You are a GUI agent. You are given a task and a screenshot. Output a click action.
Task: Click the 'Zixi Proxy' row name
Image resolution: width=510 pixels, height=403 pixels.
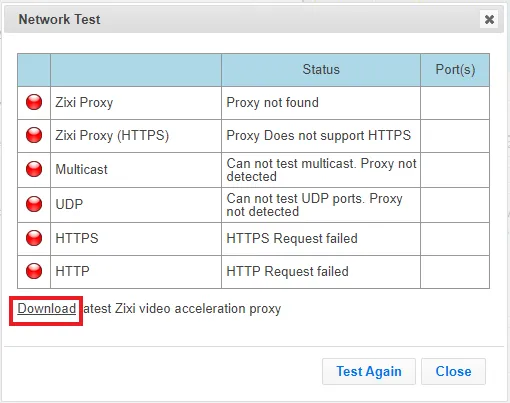point(84,102)
